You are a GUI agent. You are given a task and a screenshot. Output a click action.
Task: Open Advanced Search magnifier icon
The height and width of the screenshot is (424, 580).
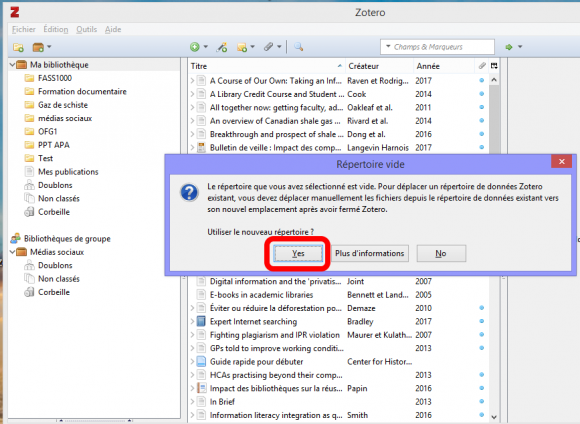click(x=298, y=47)
